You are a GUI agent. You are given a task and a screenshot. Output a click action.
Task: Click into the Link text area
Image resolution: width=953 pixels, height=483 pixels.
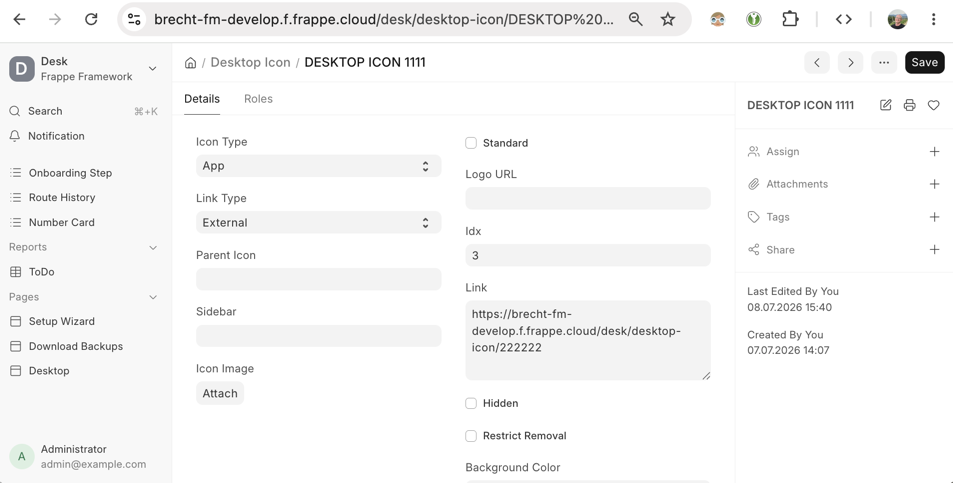pos(588,340)
